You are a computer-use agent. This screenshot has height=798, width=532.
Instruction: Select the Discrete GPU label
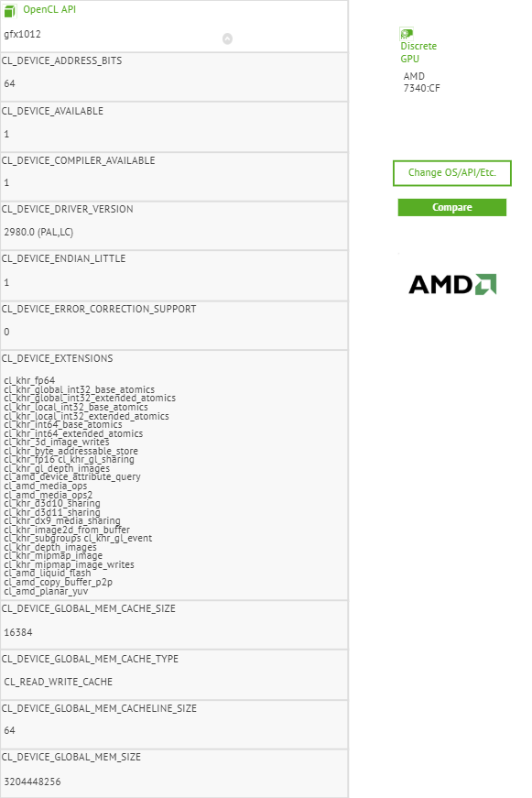(418, 51)
